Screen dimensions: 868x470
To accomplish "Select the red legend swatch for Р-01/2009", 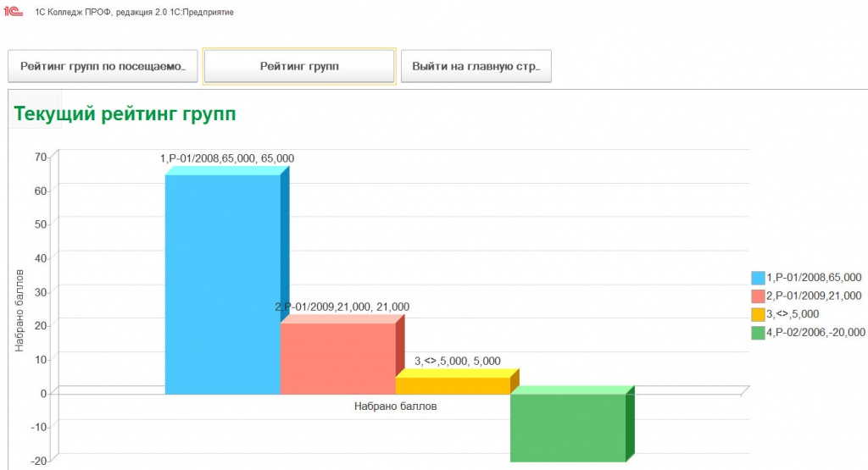I will pyautogui.click(x=758, y=296).
